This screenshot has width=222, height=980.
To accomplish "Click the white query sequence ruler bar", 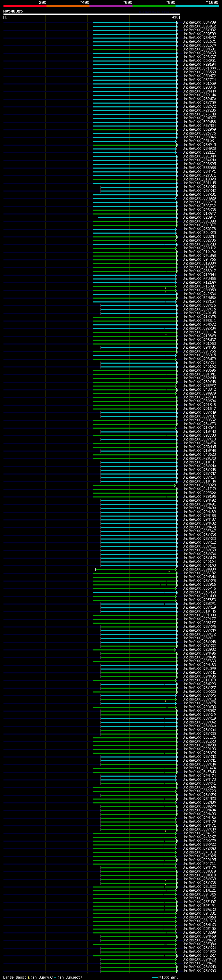I will (x=92, y=15).
